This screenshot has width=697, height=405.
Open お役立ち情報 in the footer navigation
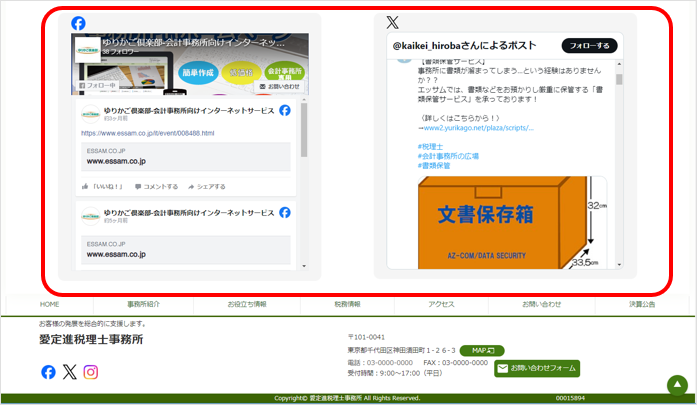pos(247,304)
